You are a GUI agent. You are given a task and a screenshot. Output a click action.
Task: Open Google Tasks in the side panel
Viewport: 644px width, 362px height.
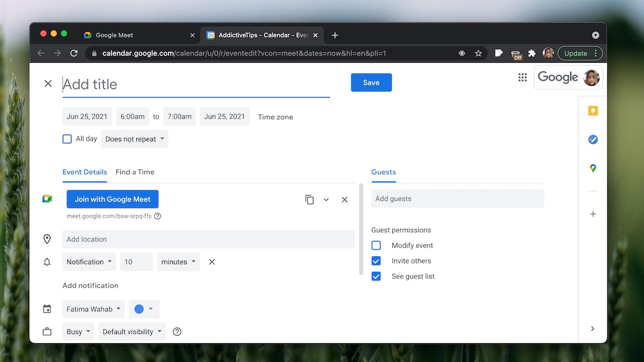point(592,139)
